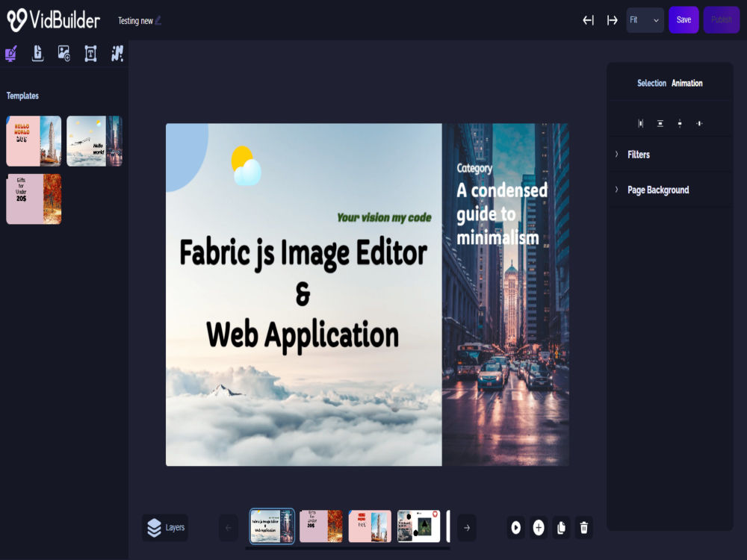Open the add image tool icon
Screen dimensions: 747x560
(x=63, y=53)
